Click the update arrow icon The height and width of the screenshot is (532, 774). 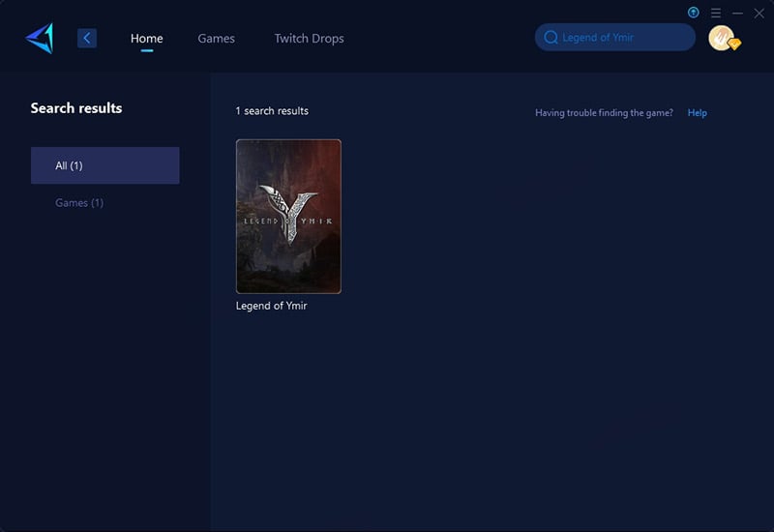pos(693,13)
